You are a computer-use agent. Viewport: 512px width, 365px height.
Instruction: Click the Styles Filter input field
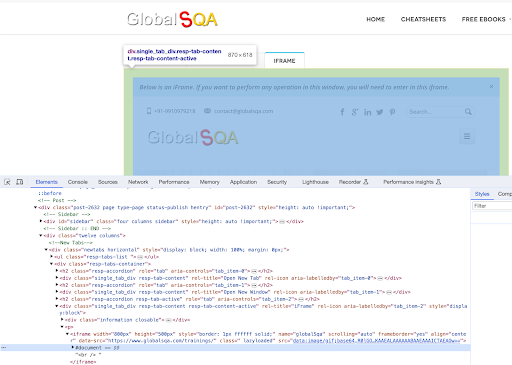click(x=492, y=206)
